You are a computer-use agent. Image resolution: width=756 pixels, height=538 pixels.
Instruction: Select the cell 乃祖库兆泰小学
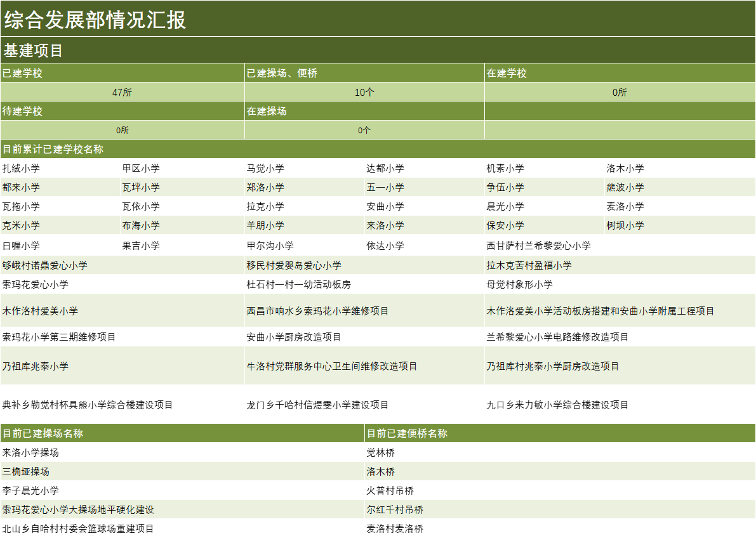pos(123,366)
